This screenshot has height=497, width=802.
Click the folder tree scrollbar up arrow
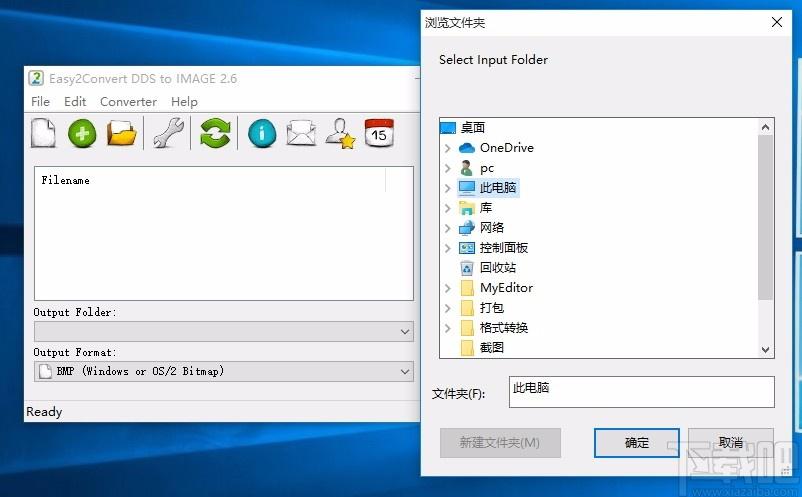pyautogui.click(x=765, y=127)
